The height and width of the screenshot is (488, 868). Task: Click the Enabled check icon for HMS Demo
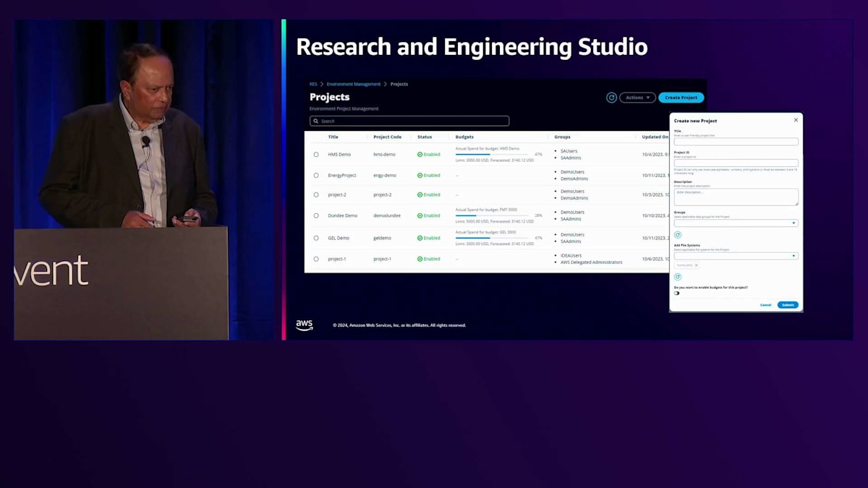click(x=420, y=155)
